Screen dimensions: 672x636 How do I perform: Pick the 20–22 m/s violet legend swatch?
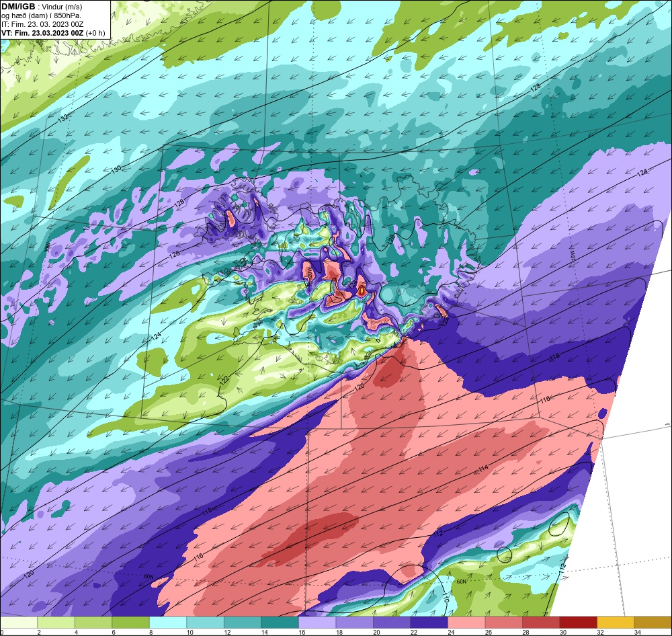click(x=392, y=623)
